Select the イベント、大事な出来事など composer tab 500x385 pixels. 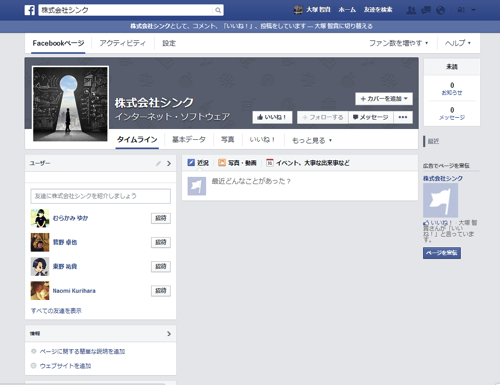[x=308, y=163]
